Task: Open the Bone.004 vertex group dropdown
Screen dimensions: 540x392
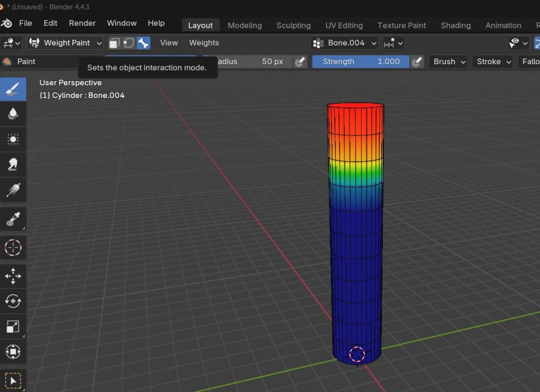Action: pos(345,43)
